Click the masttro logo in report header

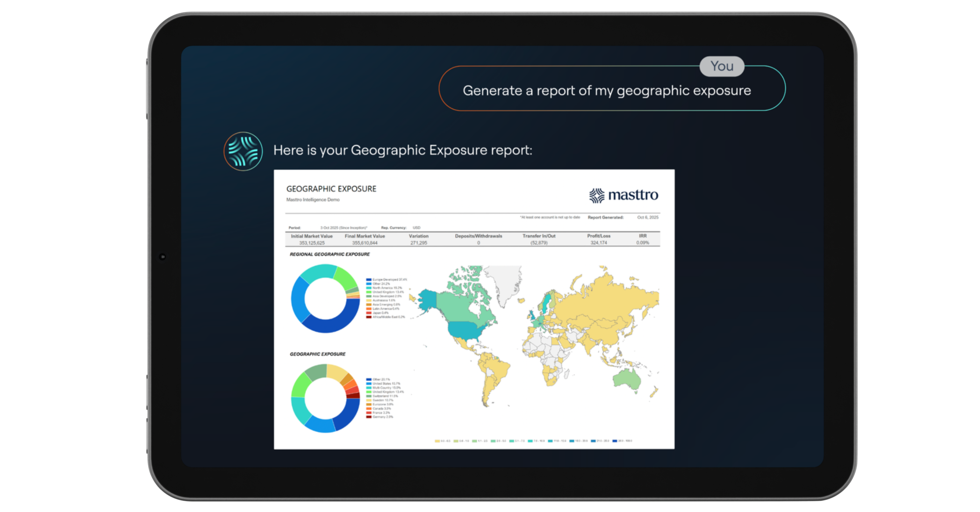click(x=624, y=195)
